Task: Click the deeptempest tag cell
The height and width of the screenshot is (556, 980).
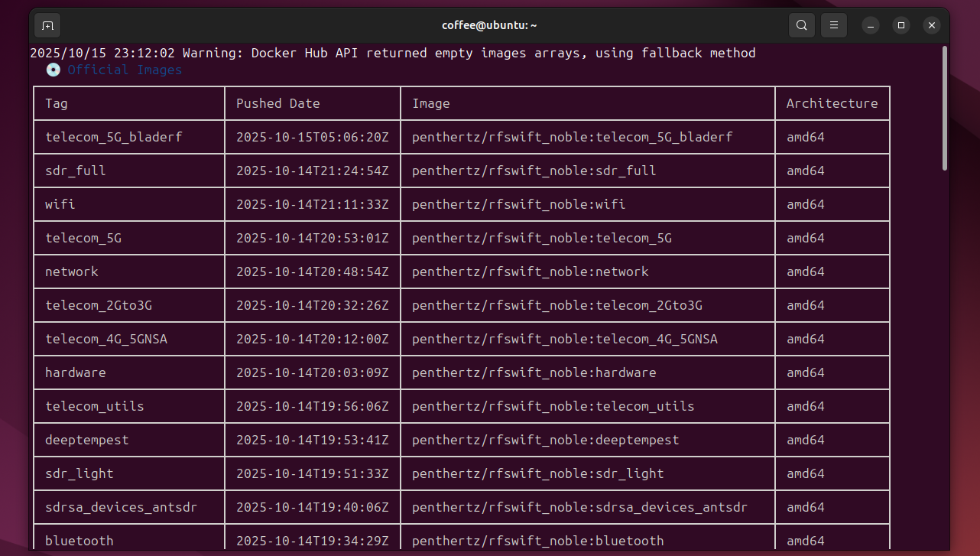Action: [86, 440]
